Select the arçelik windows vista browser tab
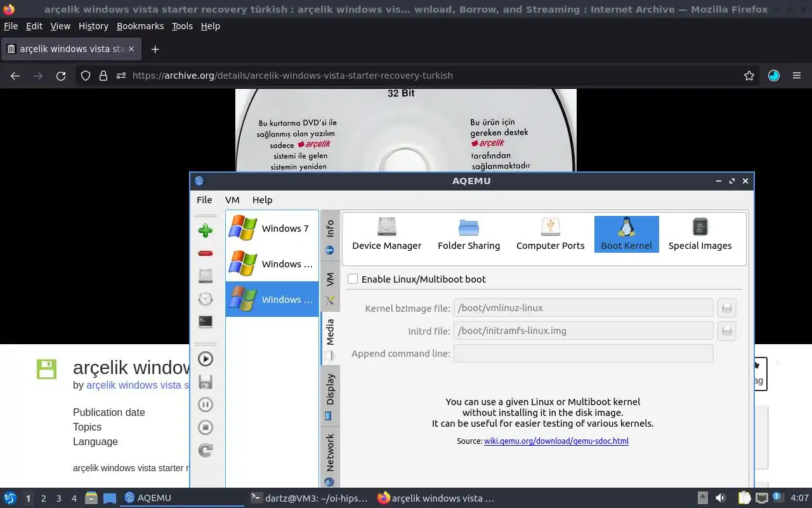The height and width of the screenshot is (508, 812). [72, 49]
